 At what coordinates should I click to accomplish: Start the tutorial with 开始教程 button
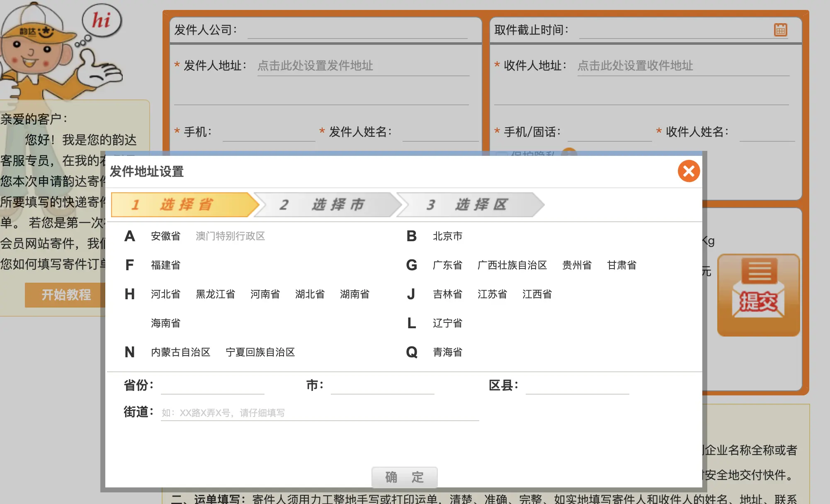(x=66, y=295)
